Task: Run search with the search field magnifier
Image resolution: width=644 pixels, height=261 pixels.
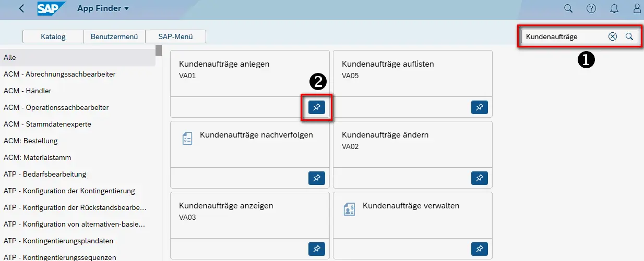Action: tap(629, 36)
